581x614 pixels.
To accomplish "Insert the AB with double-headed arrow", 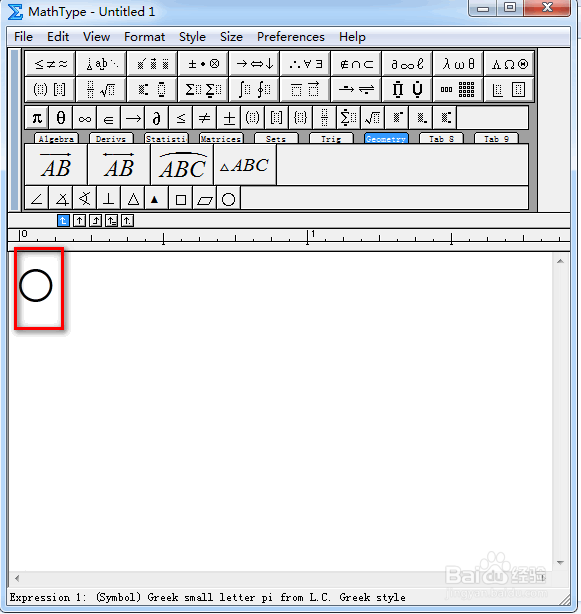I will pyautogui.click(x=119, y=164).
